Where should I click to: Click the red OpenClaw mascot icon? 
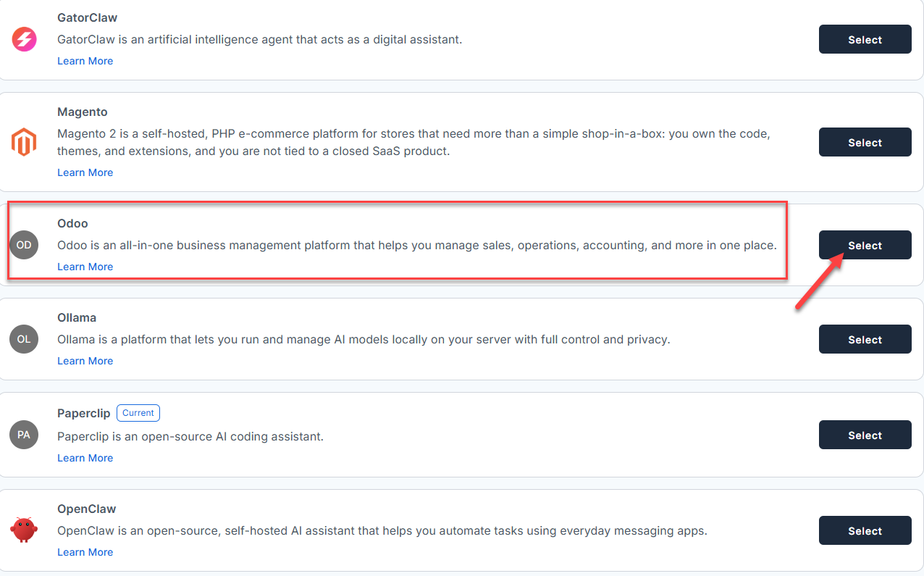click(23, 530)
